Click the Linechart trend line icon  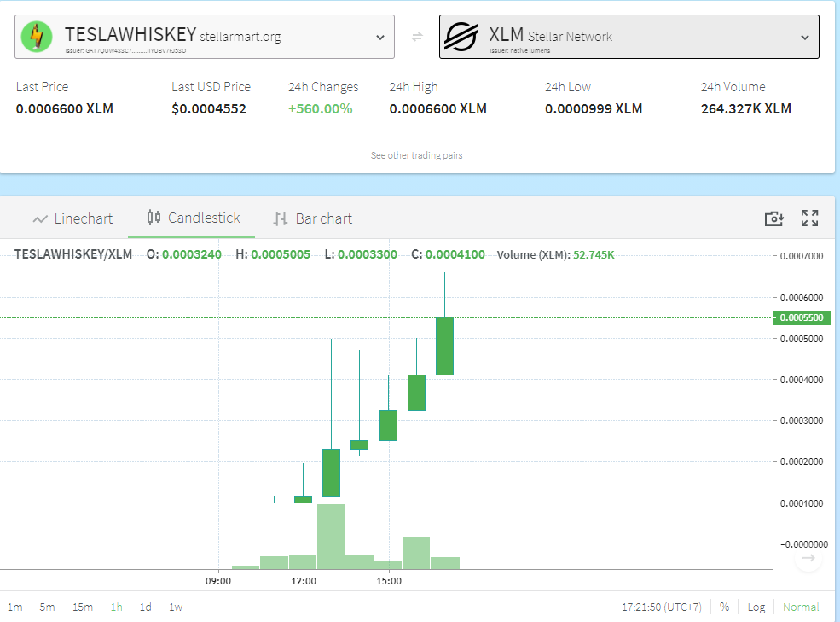40,218
